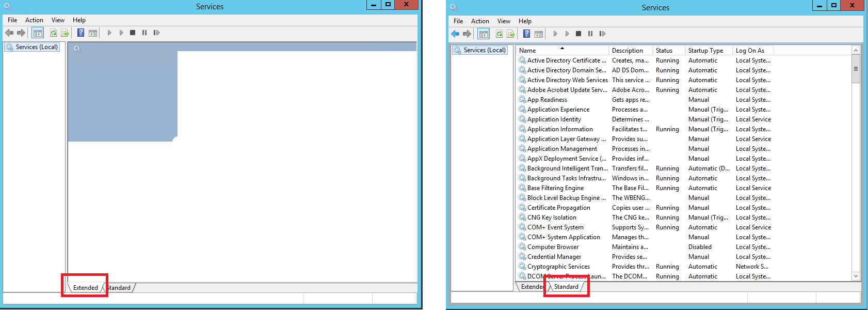Select Extended tab in left Services window
Screen dimensions: 868x310
click(x=86, y=288)
